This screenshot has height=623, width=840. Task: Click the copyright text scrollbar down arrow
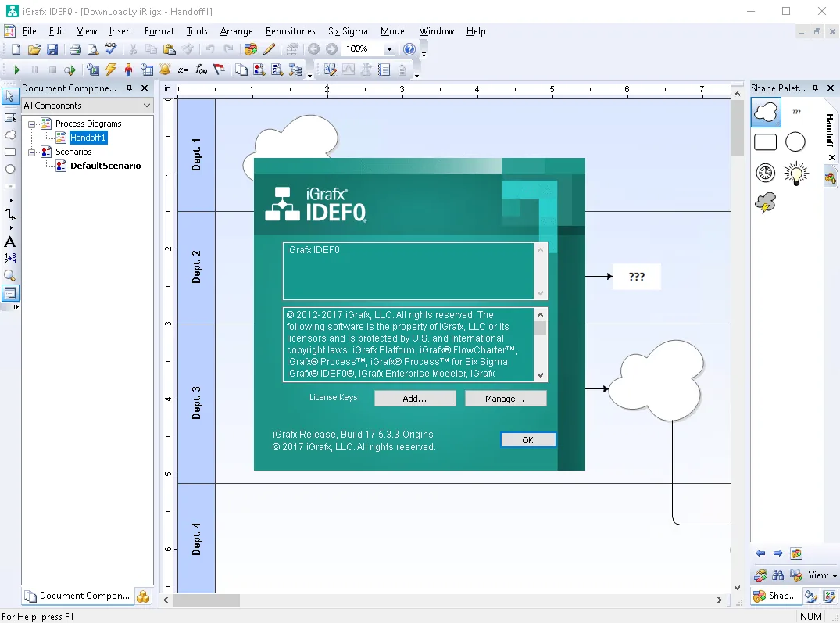(x=540, y=375)
